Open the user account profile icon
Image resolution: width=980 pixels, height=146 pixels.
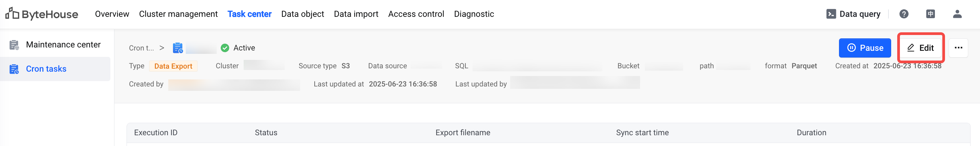[x=957, y=14]
